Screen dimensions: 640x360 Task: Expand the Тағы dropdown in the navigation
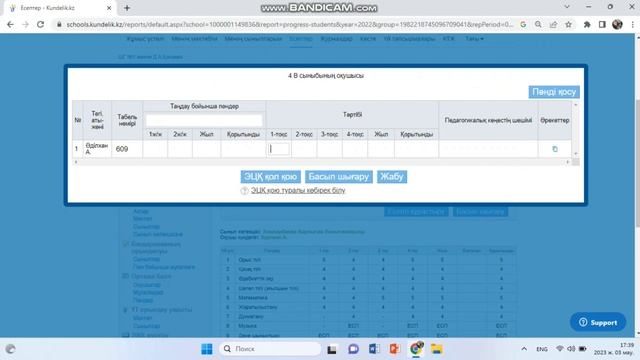pyautogui.click(x=474, y=39)
